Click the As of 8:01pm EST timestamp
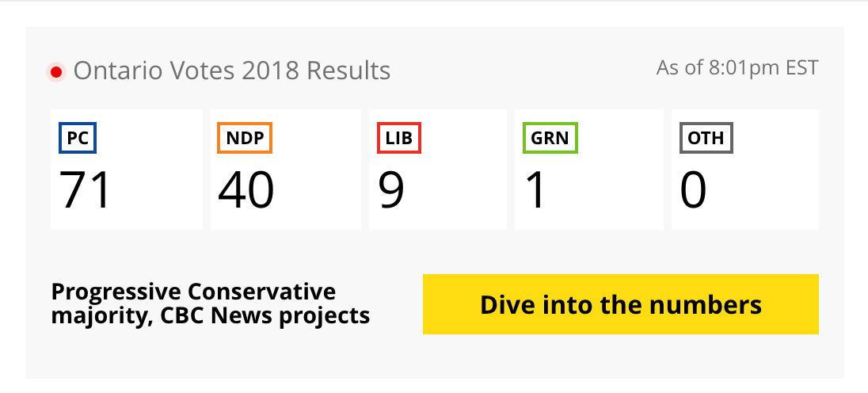This screenshot has width=868, height=393. [x=737, y=68]
